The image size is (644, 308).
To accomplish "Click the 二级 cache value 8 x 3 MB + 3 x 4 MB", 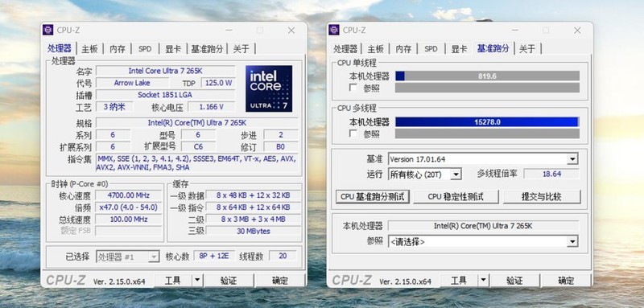I will pyautogui.click(x=254, y=219).
